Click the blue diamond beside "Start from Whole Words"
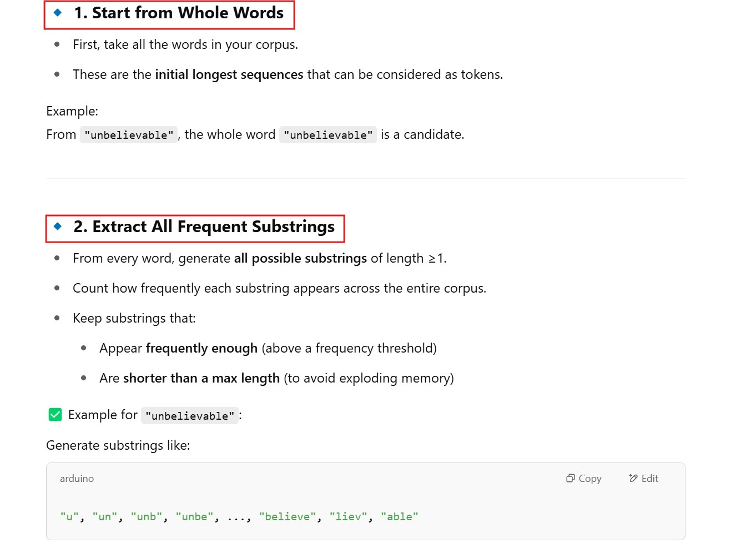 58,12
